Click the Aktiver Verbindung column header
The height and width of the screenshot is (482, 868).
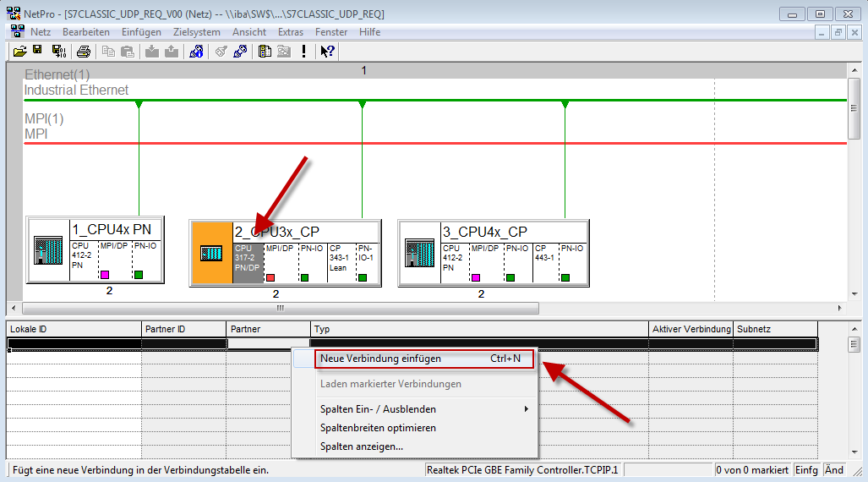(x=691, y=329)
